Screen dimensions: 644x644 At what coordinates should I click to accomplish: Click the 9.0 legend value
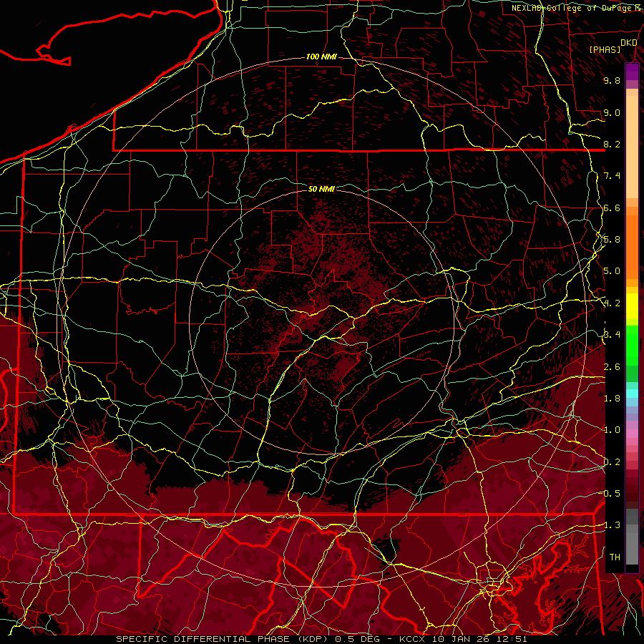pyautogui.click(x=612, y=112)
